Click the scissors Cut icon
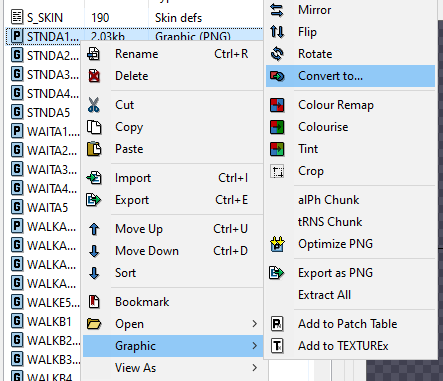 pos(94,105)
